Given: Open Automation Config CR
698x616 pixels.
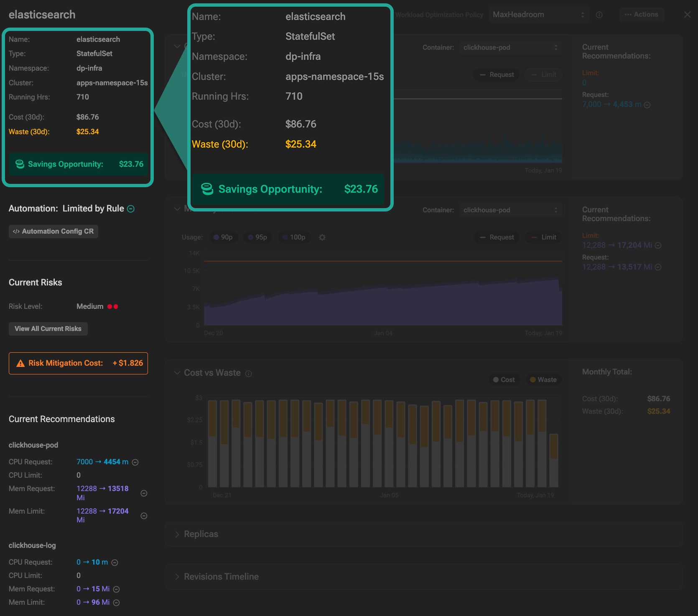Looking at the screenshot, I should [53, 232].
